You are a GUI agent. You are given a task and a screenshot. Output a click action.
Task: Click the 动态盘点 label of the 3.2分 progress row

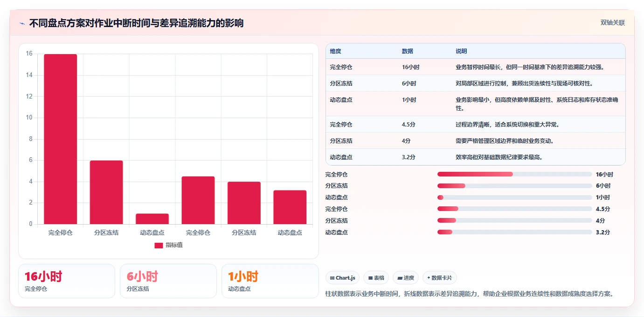point(336,232)
